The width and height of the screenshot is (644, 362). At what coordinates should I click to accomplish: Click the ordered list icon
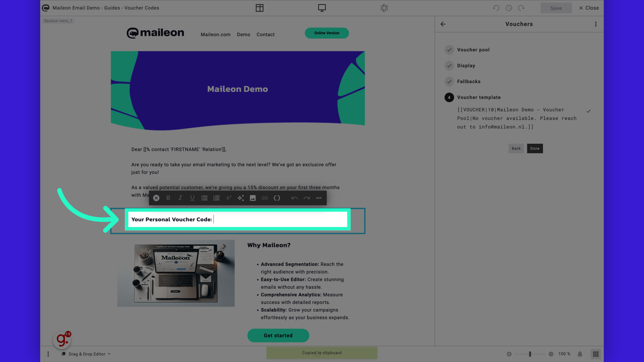click(216, 197)
